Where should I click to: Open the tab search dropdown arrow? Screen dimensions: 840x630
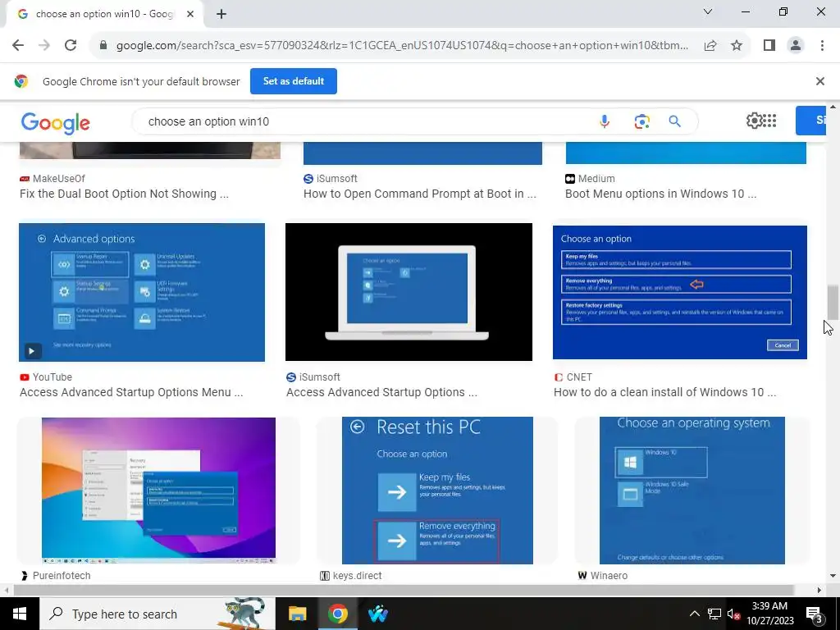pos(708,11)
